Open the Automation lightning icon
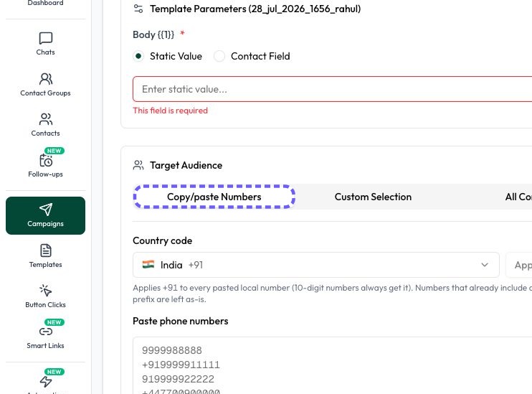532x394 pixels. (x=45, y=381)
